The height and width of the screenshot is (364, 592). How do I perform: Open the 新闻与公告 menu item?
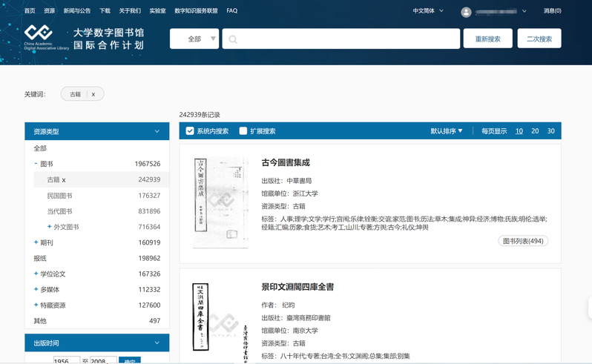pos(77,11)
